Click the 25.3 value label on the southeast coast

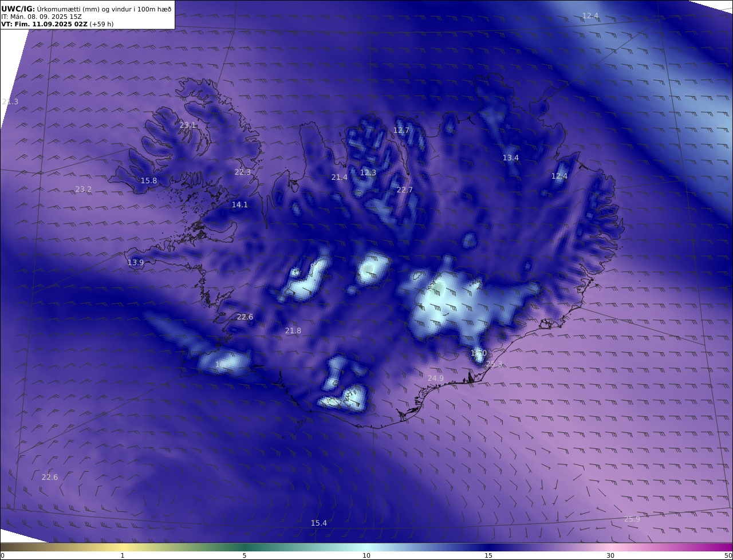tap(494, 364)
